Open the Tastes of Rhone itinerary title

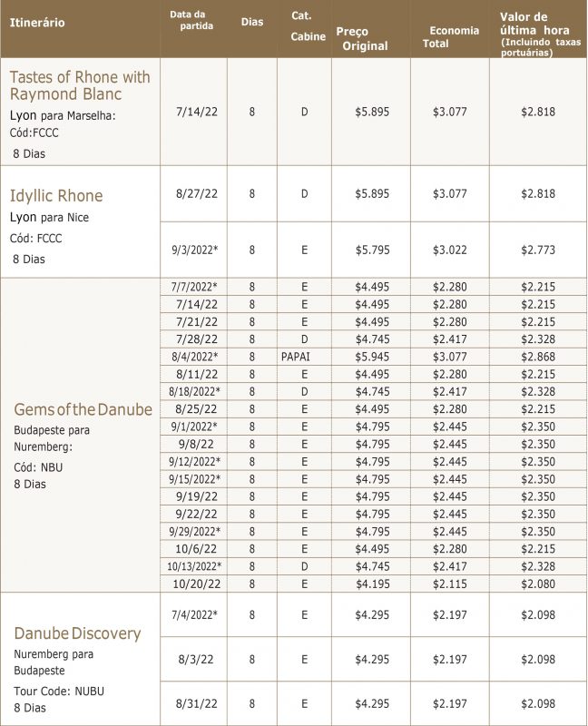tap(80, 84)
